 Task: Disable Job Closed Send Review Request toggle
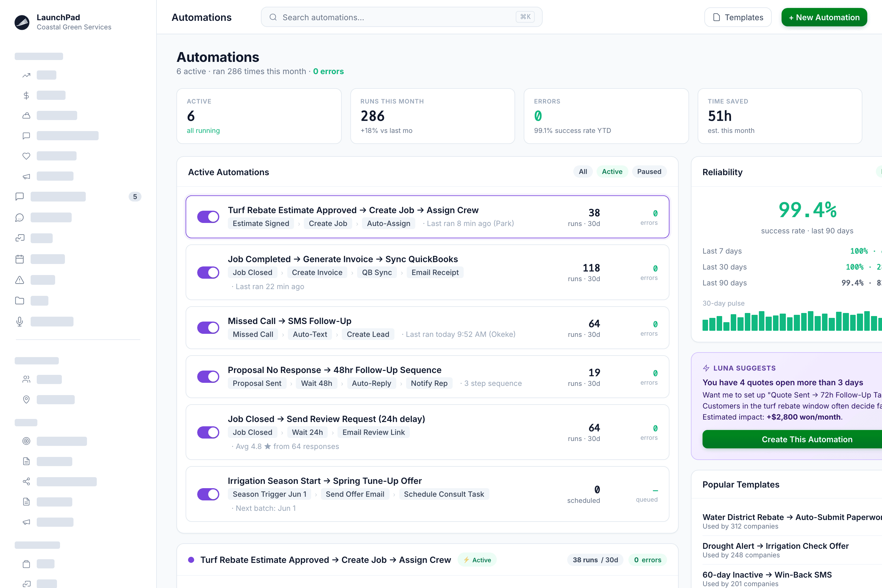click(x=208, y=432)
